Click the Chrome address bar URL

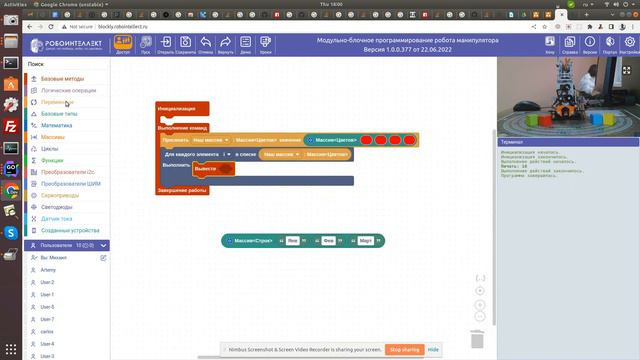pos(123,27)
